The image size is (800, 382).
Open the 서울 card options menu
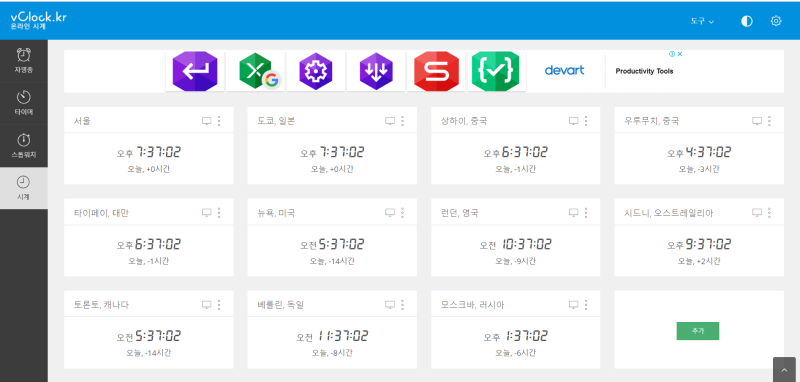[x=219, y=121]
